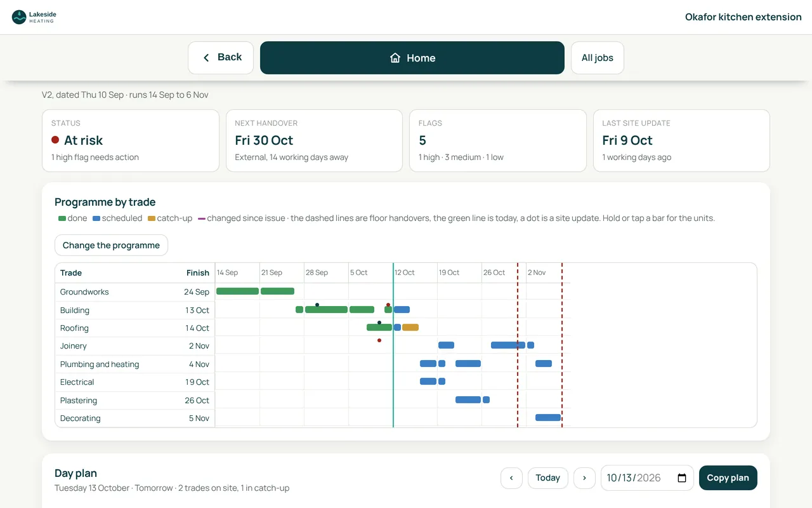Open the All jobs list
The width and height of the screenshot is (812, 508).
598,58
